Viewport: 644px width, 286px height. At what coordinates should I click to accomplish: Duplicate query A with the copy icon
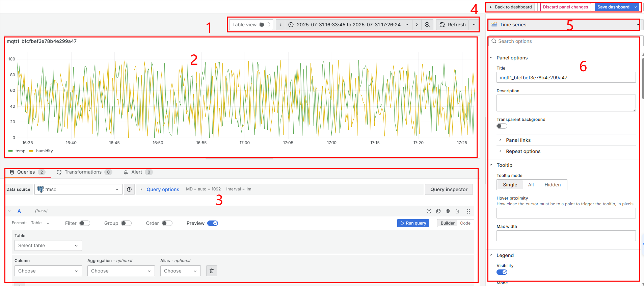[438, 211]
